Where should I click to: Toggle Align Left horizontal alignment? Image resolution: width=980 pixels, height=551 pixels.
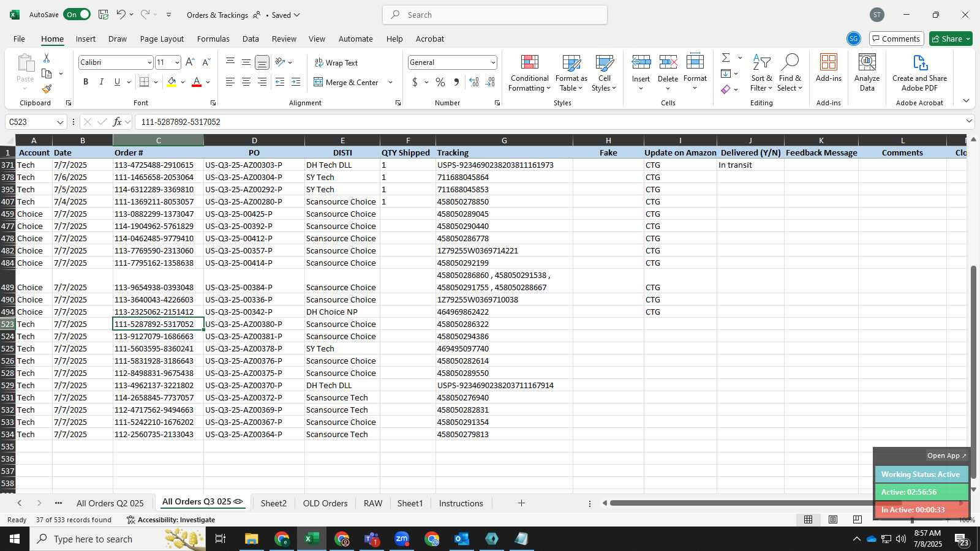tap(230, 82)
